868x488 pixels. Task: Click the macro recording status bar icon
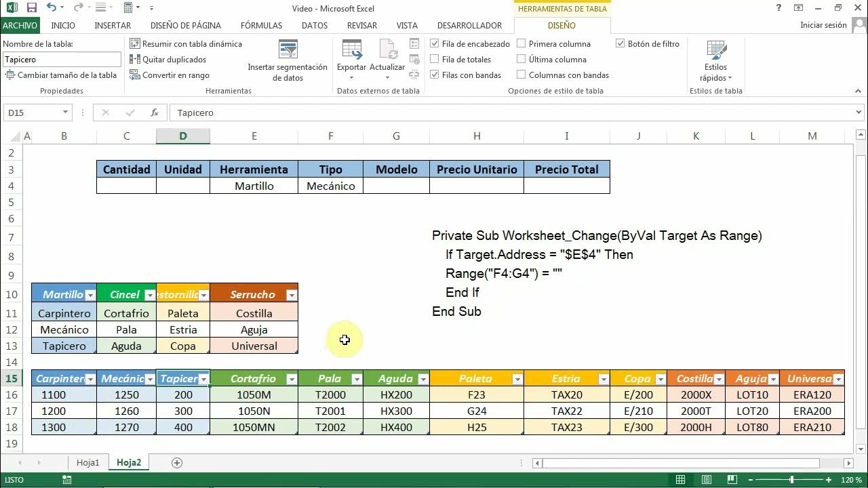point(67,480)
